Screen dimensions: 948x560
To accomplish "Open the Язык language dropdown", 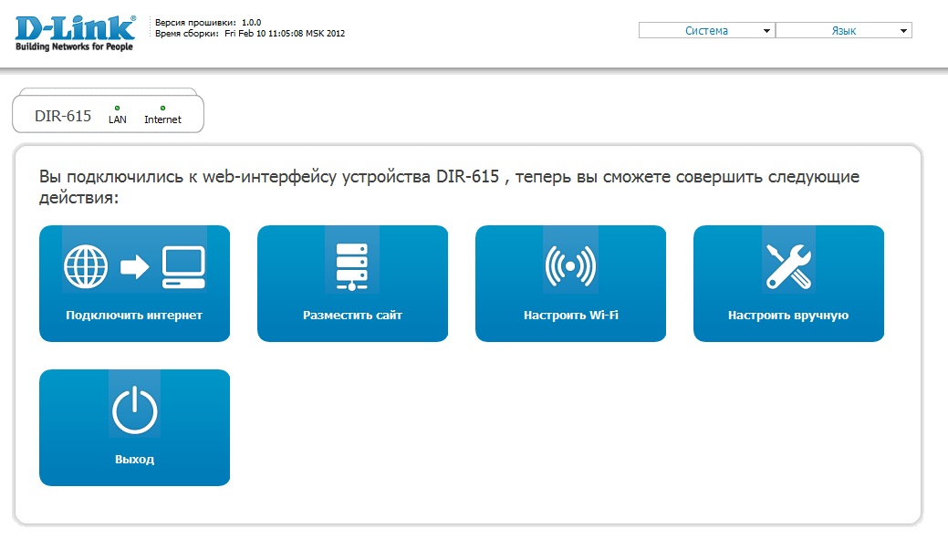I will [843, 31].
